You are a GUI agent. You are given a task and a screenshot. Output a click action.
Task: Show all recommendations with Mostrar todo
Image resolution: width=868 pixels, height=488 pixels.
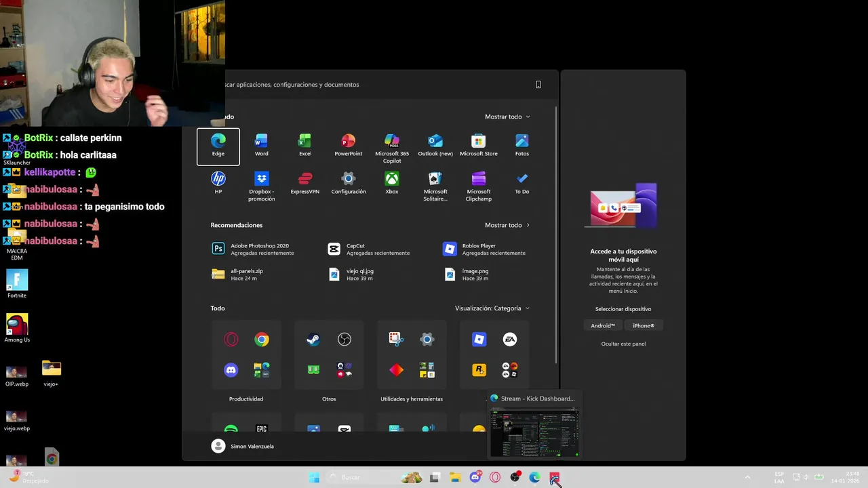(x=507, y=225)
